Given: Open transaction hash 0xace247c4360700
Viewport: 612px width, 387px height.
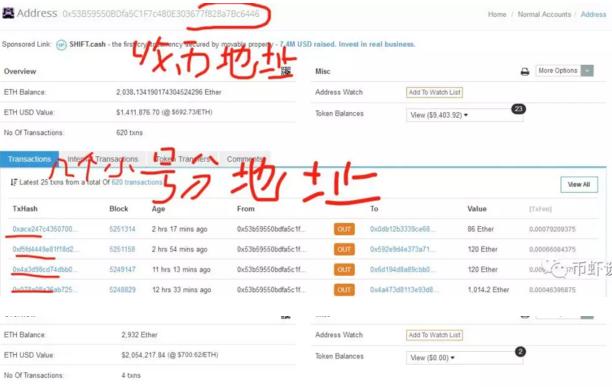Looking at the screenshot, I should [x=44, y=229].
